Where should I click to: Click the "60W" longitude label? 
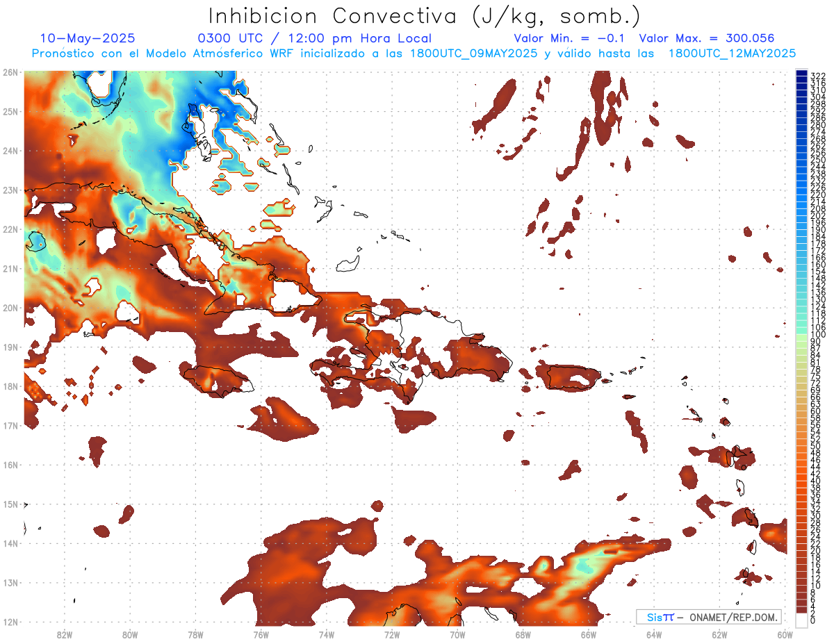point(785,634)
